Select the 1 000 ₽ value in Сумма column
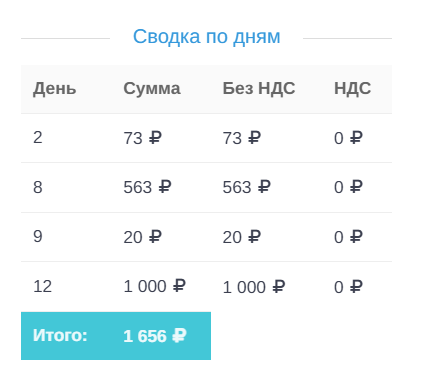 (155, 286)
